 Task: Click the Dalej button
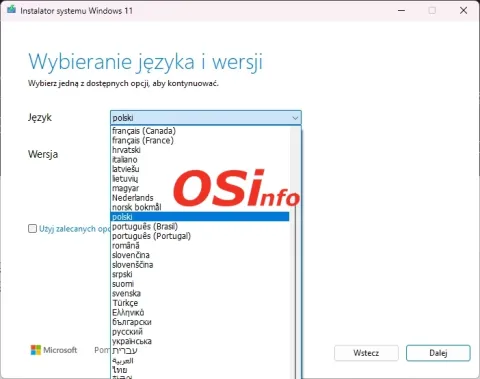pos(438,353)
